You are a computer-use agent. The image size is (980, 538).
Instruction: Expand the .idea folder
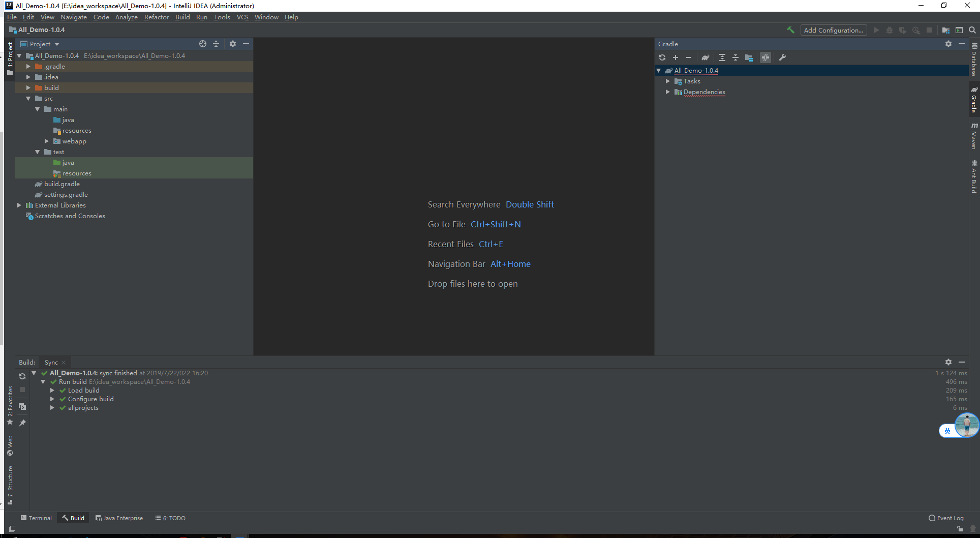pos(28,77)
